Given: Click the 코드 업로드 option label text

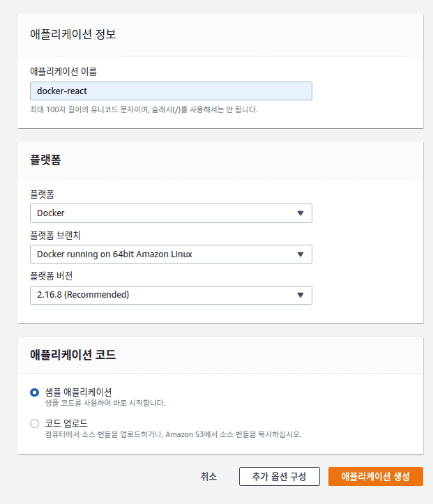Looking at the screenshot, I should pos(66,423).
